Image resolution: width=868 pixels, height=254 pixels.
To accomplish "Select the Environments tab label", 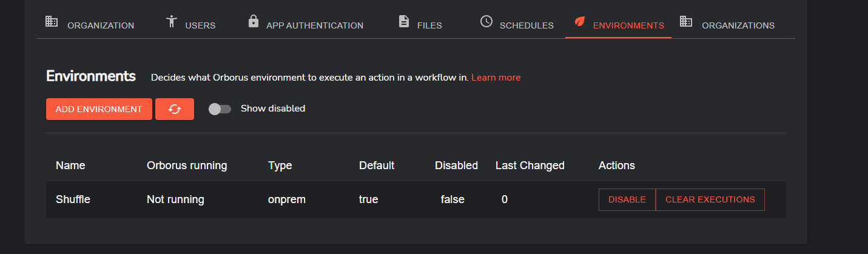I will pyautogui.click(x=628, y=25).
